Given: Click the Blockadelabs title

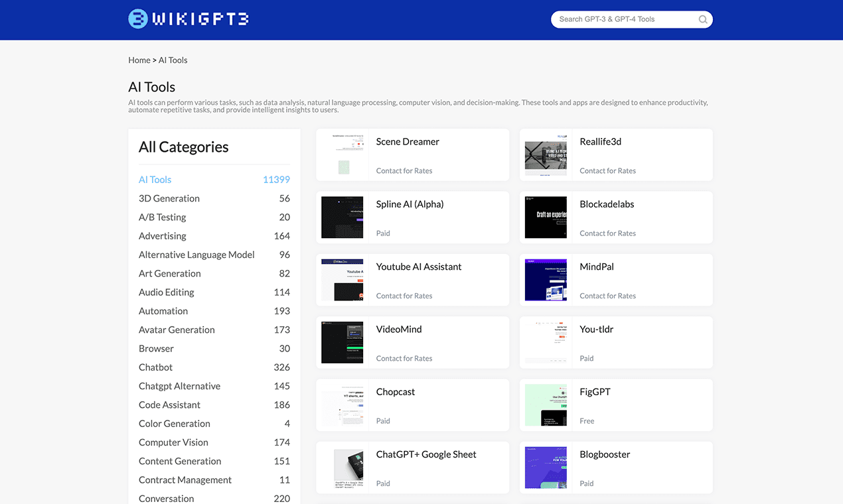Looking at the screenshot, I should click(607, 204).
